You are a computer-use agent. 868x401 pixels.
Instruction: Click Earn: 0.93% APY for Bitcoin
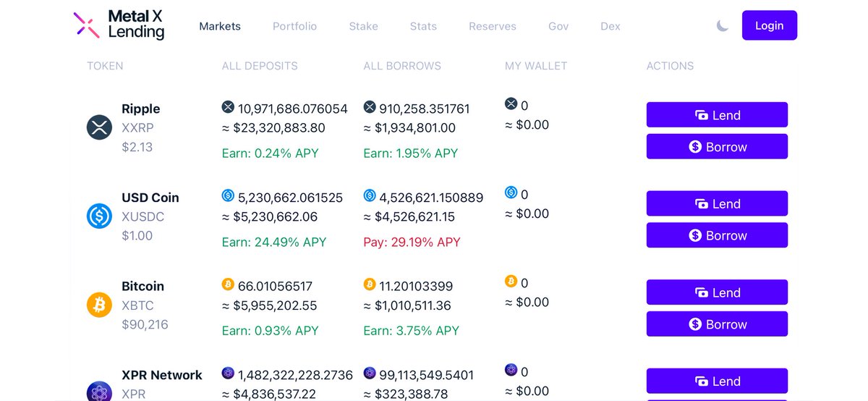click(x=271, y=331)
